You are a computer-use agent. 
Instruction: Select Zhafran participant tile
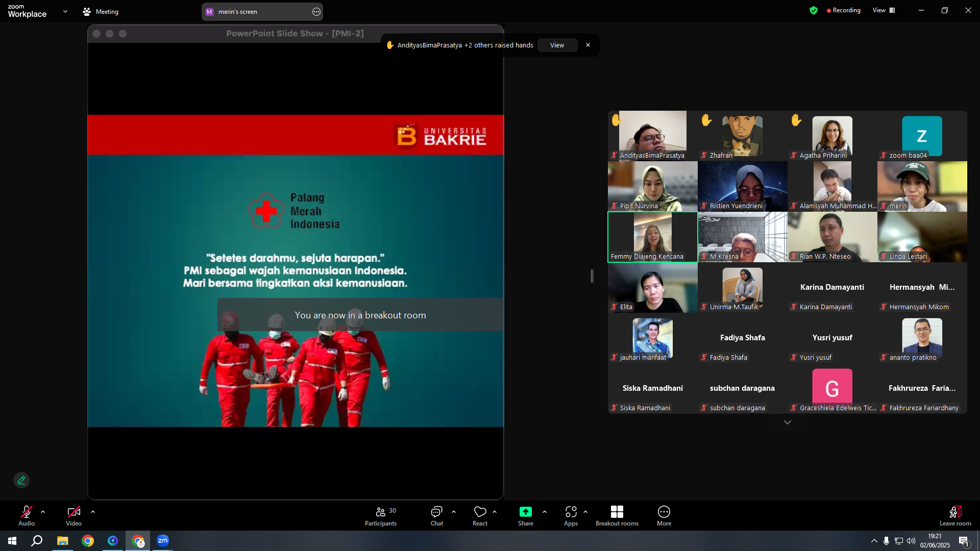pos(743,136)
